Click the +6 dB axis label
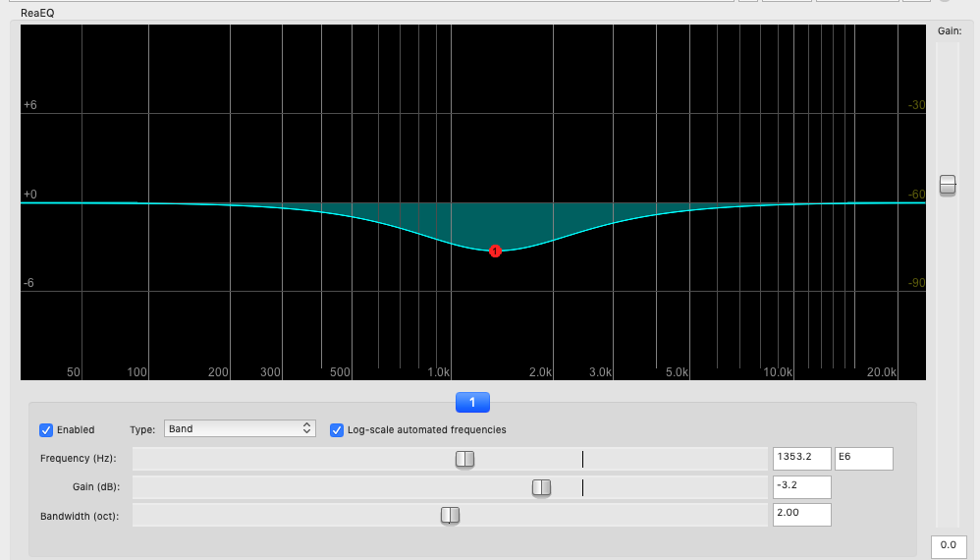The image size is (980, 560). (30, 105)
